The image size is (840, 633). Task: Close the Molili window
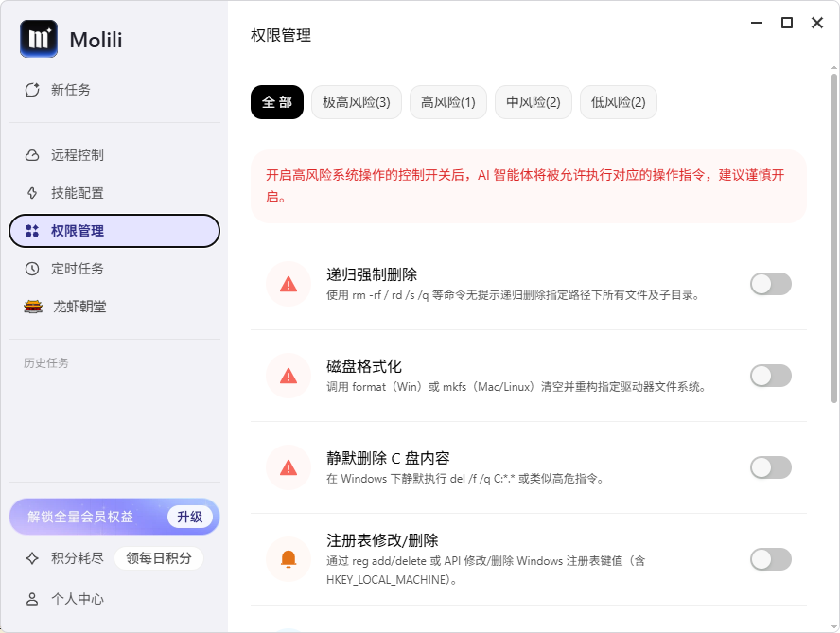[817, 23]
